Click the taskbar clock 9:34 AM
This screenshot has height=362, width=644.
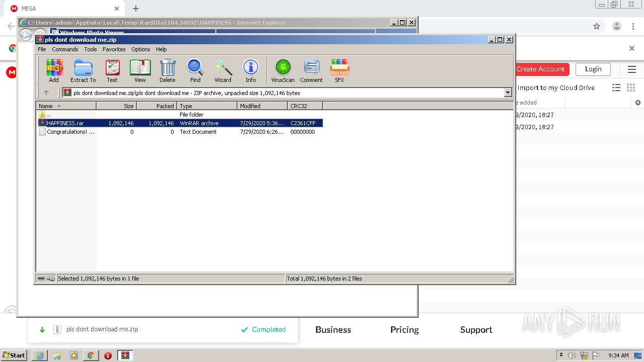point(618,355)
